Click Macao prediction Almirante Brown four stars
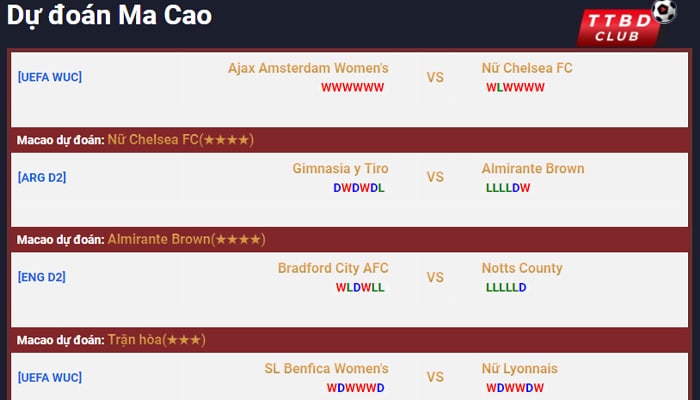 186,239
